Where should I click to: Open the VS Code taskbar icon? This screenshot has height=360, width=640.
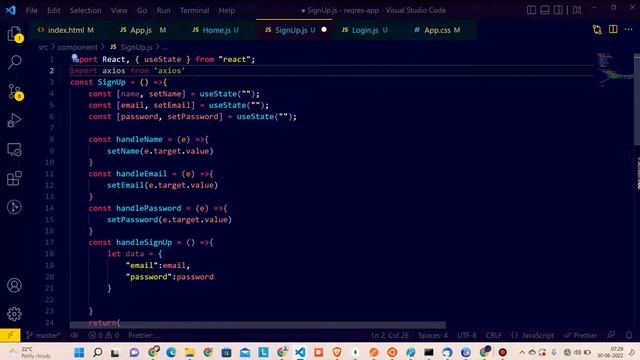pyautogui.click(x=300, y=352)
